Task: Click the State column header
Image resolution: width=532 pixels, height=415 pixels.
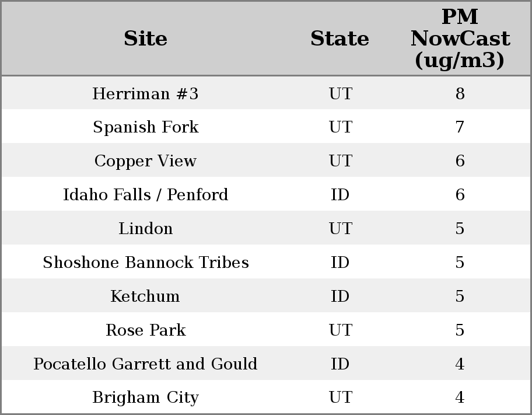Action: pos(339,39)
